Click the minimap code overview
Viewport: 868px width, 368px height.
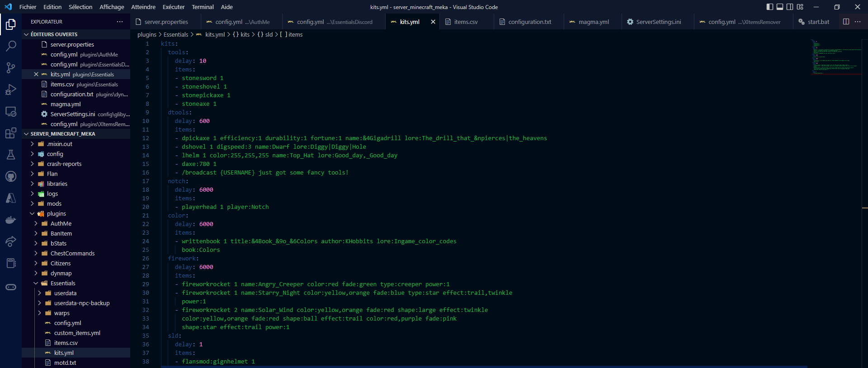(836, 57)
